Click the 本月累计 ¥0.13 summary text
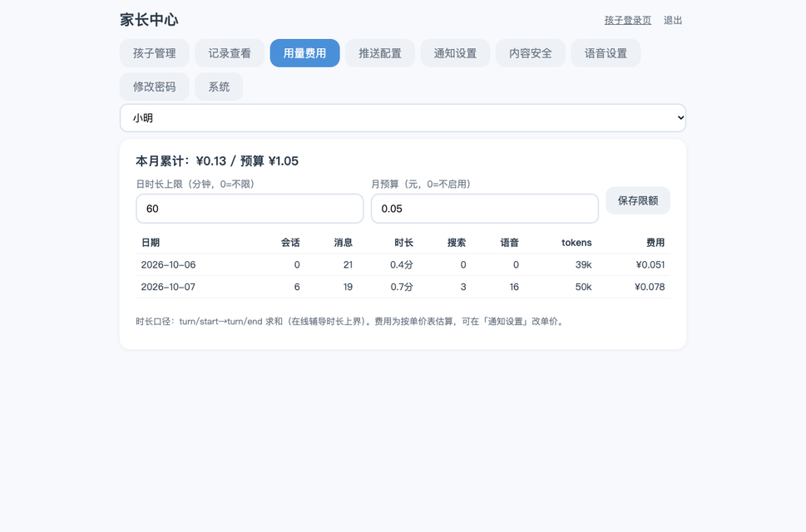Screen dimensions: 806x532 (217, 161)
